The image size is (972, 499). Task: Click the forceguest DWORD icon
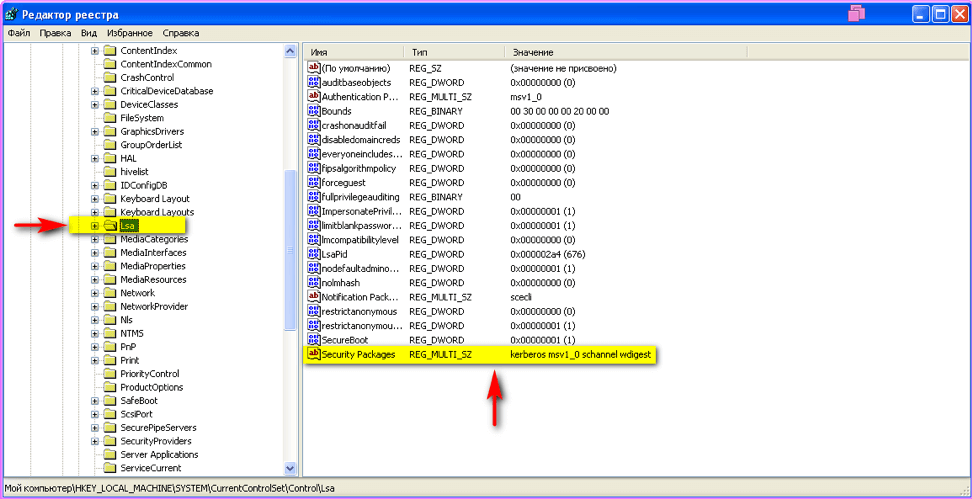(314, 183)
